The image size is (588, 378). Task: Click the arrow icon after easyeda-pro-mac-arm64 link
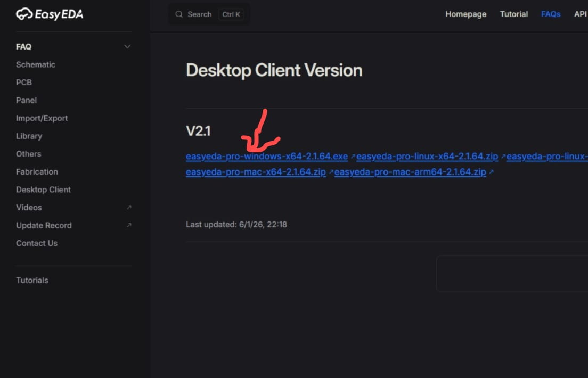491,172
